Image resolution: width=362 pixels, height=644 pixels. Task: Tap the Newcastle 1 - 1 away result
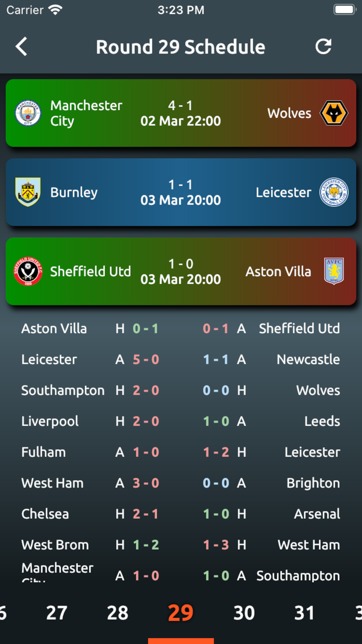tap(271, 360)
